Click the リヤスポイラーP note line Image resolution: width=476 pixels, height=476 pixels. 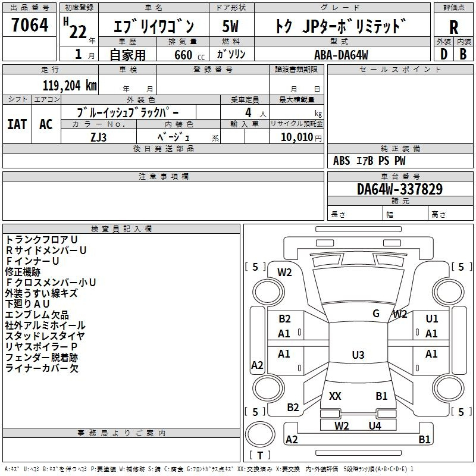pos(42,347)
